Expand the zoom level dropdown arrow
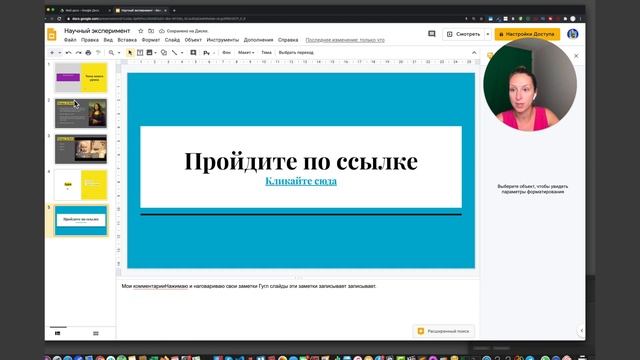 pyautogui.click(x=119, y=53)
